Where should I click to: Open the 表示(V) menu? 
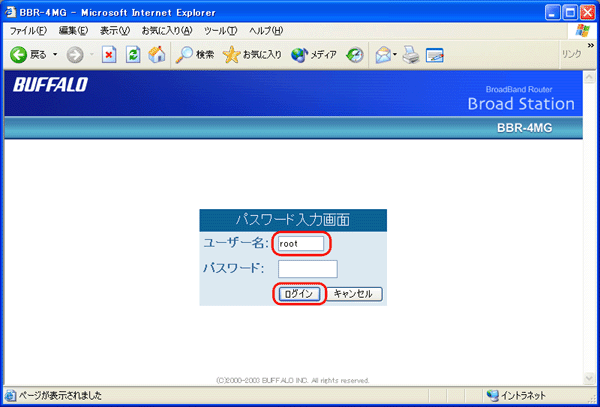pyautogui.click(x=115, y=31)
